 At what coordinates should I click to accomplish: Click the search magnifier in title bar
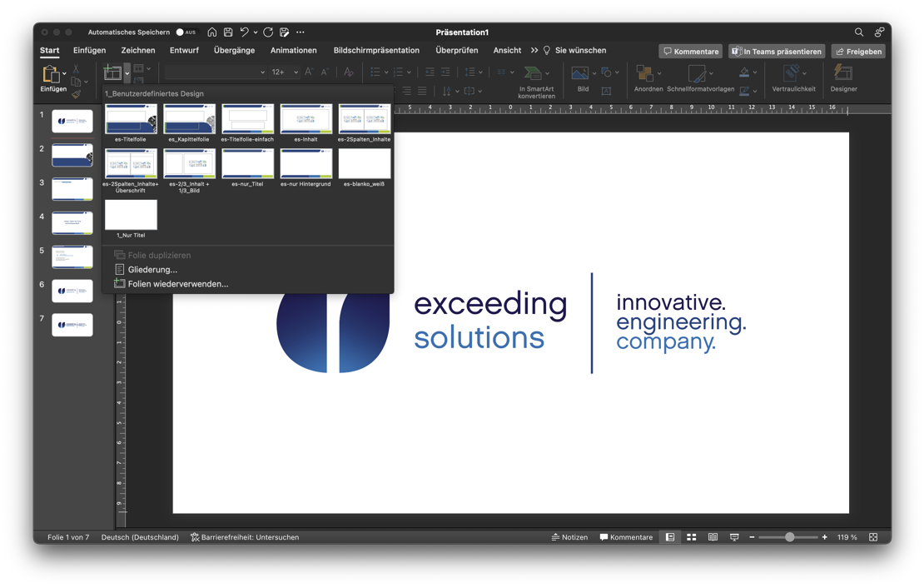(x=859, y=32)
